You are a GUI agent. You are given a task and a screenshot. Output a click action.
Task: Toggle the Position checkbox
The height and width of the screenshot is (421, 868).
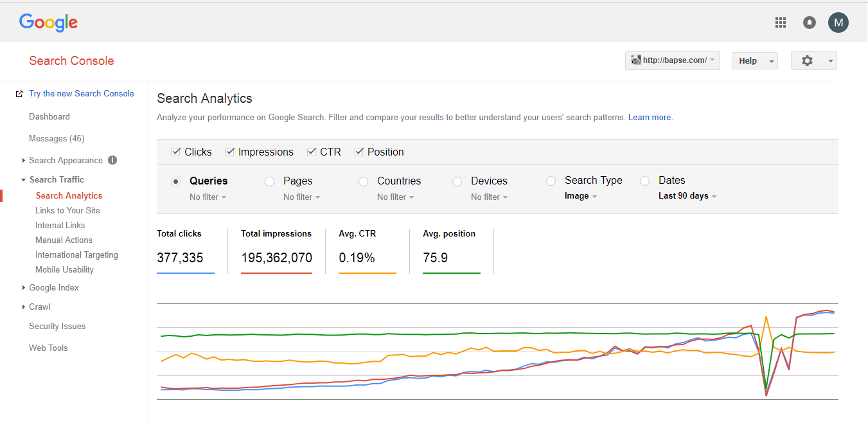[x=359, y=152]
